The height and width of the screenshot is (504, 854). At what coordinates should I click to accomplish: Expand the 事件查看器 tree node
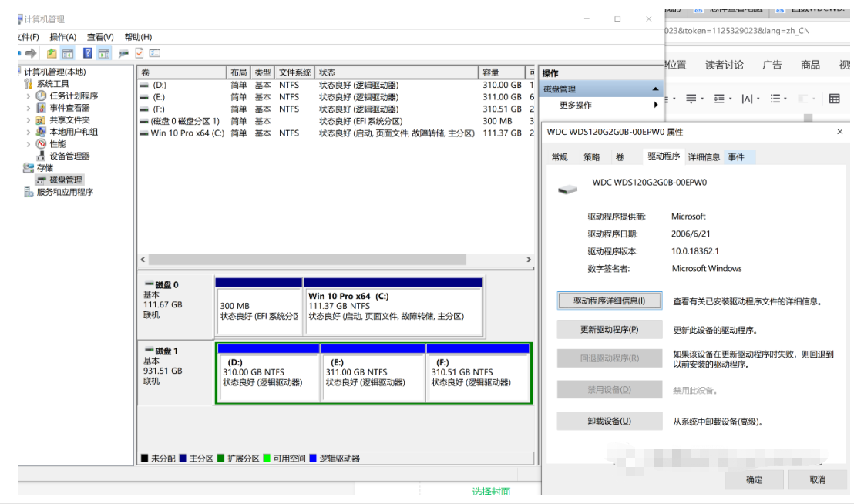coord(29,108)
